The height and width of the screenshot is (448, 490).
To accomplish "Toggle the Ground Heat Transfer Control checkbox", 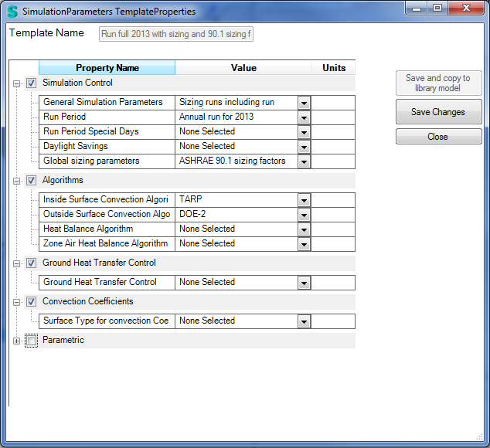I will (31, 263).
